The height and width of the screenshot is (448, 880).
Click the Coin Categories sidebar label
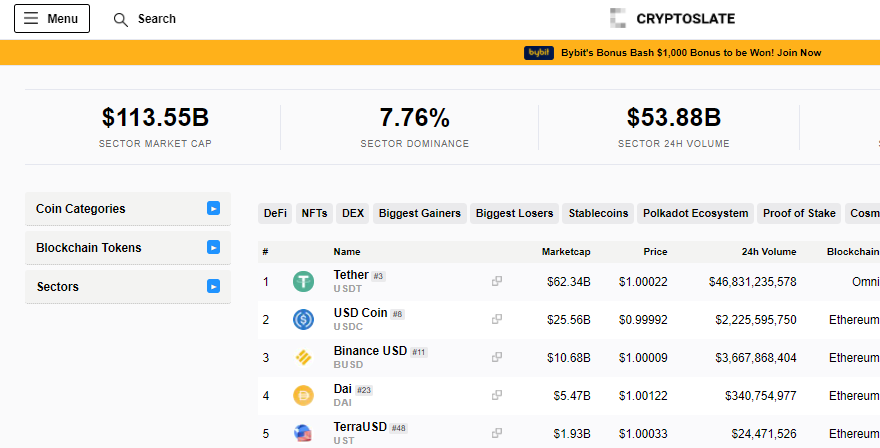click(x=81, y=209)
